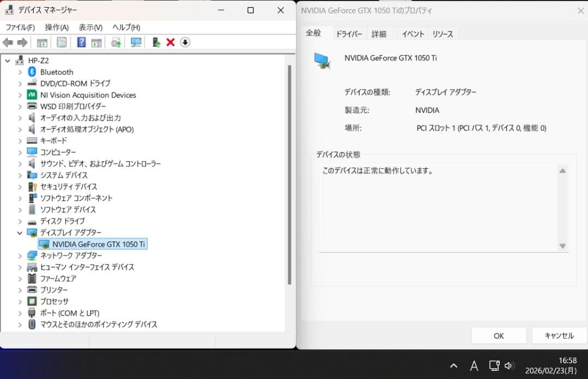This screenshot has width=588, height=379.
Task: Click the download-arrow toolbar icon
Action: coord(185,42)
